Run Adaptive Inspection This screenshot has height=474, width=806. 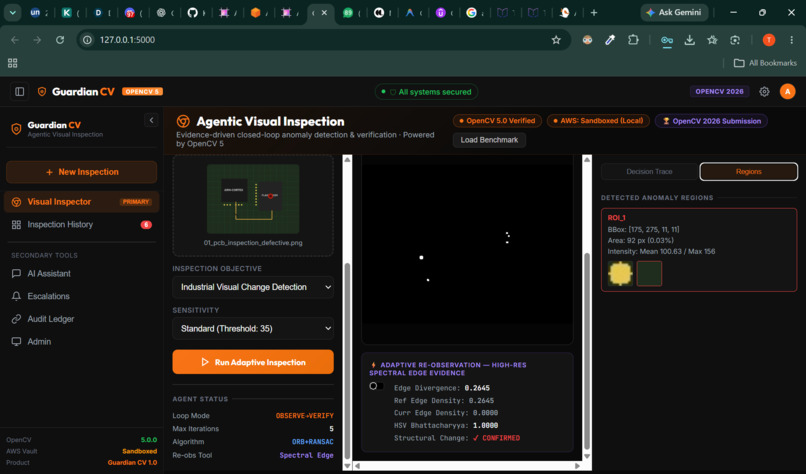click(x=253, y=362)
